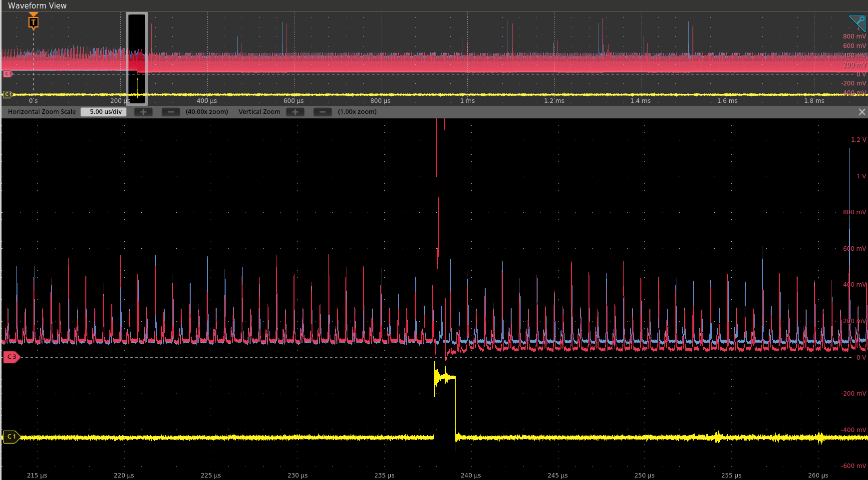
Task: Select the yellow C1 badge in the zoom view
Action: click(11, 437)
